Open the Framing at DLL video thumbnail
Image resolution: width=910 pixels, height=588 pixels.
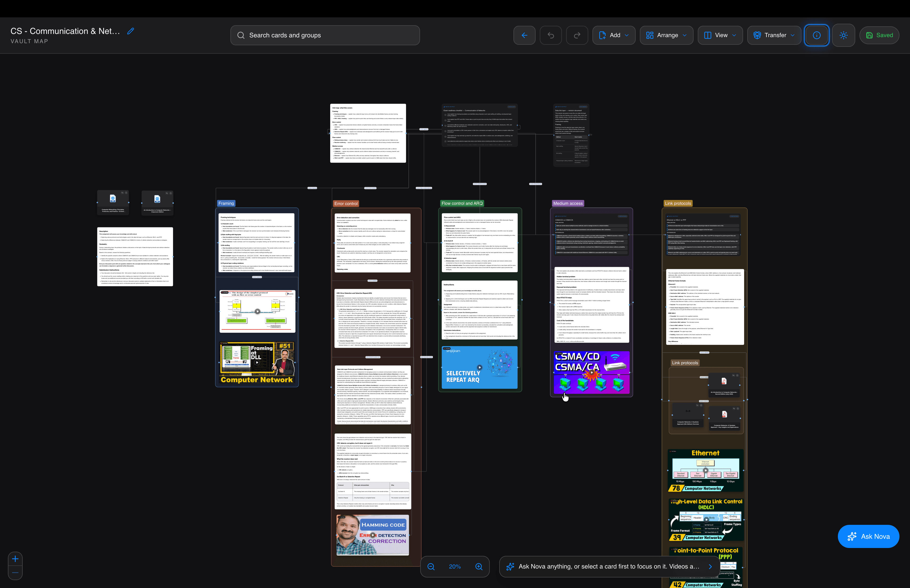(257, 363)
